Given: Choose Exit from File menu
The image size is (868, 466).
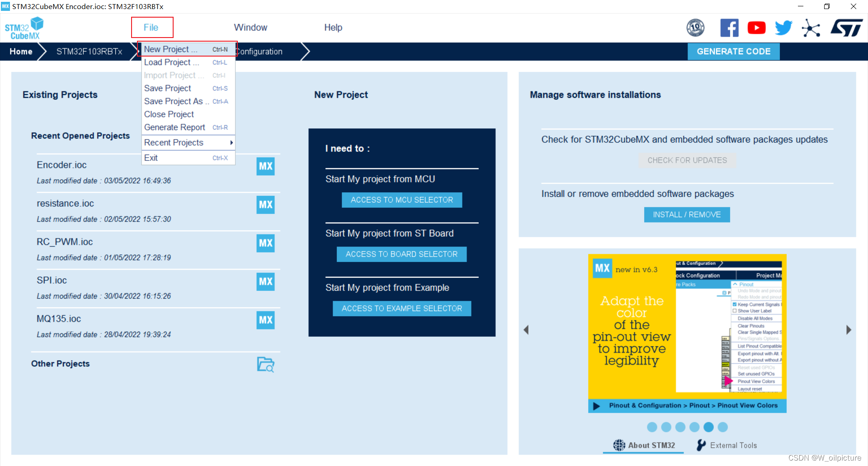Looking at the screenshot, I should pyautogui.click(x=189, y=158).
